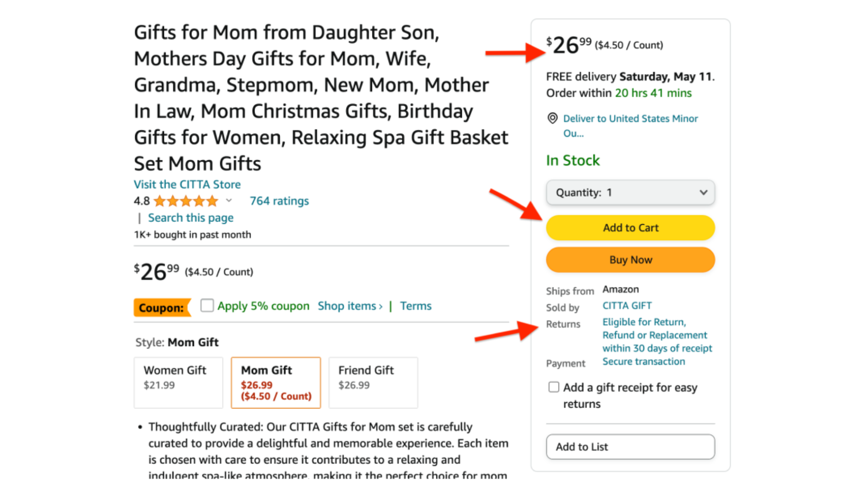The height and width of the screenshot is (488, 868).
Task: Select the Women Gift style option
Action: pos(178,382)
